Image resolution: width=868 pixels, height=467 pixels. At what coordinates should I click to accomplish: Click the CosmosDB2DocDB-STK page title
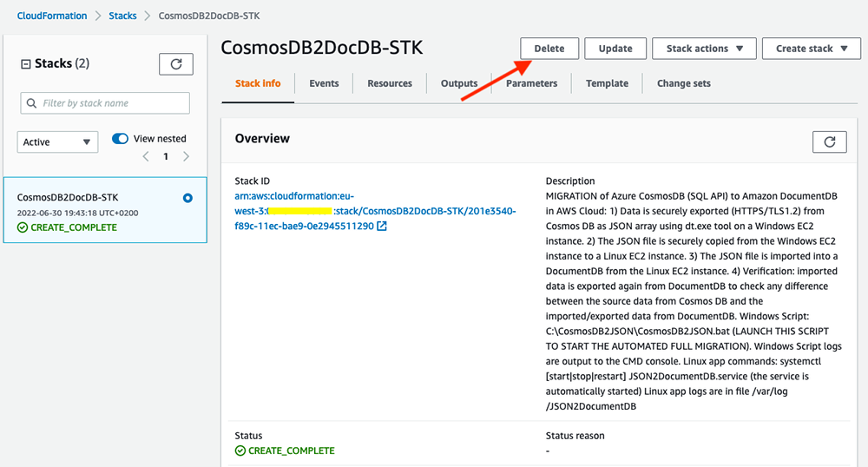pos(322,48)
